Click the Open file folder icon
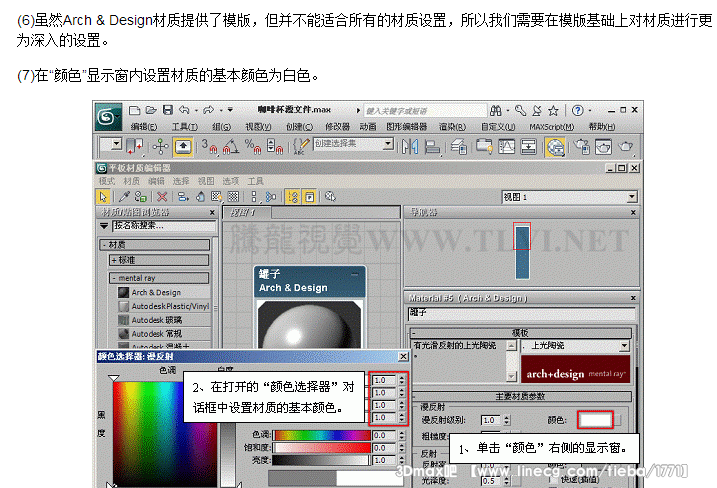Viewport: 717px width, 488px height. [151, 110]
